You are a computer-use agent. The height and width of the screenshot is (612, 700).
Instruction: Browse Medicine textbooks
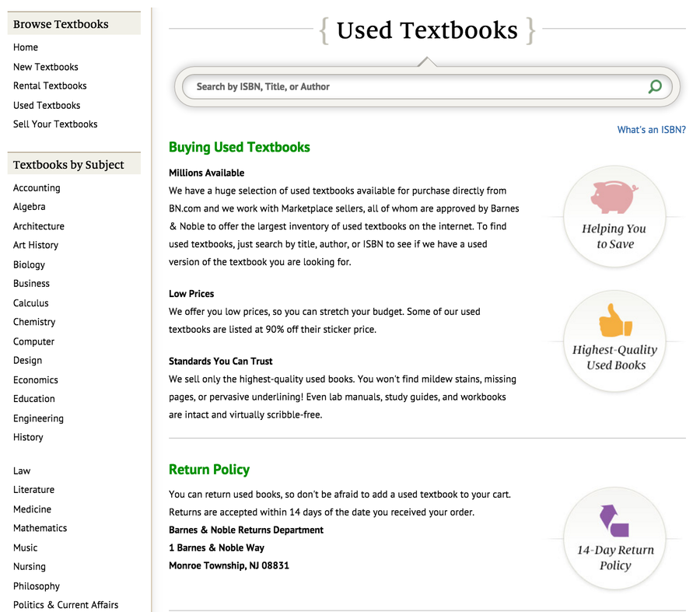coord(32,509)
